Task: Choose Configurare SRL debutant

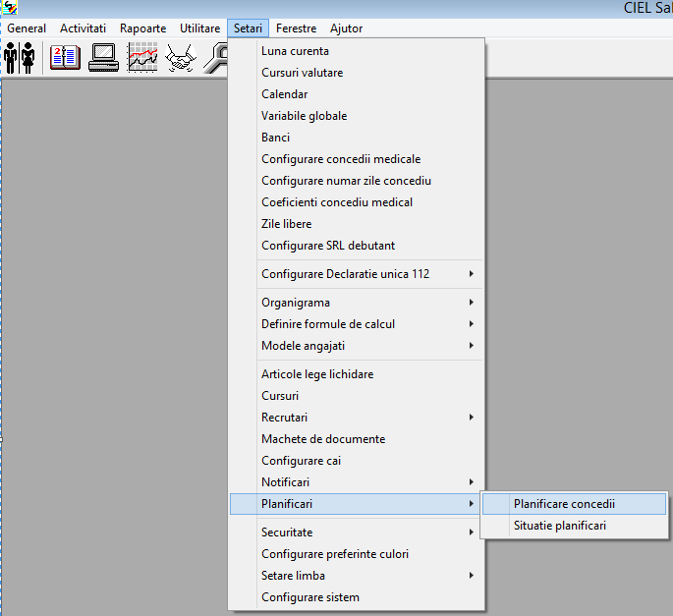Action: point(357,246)
